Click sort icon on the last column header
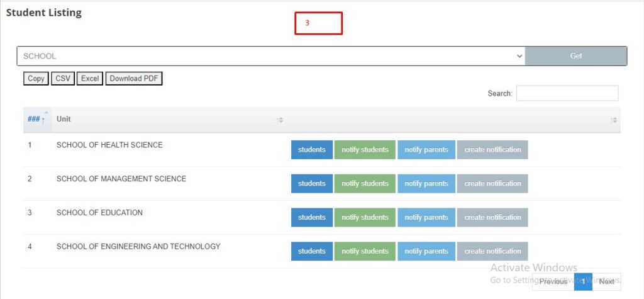Screen dimensions: 644x299 (x=614, y=120)
